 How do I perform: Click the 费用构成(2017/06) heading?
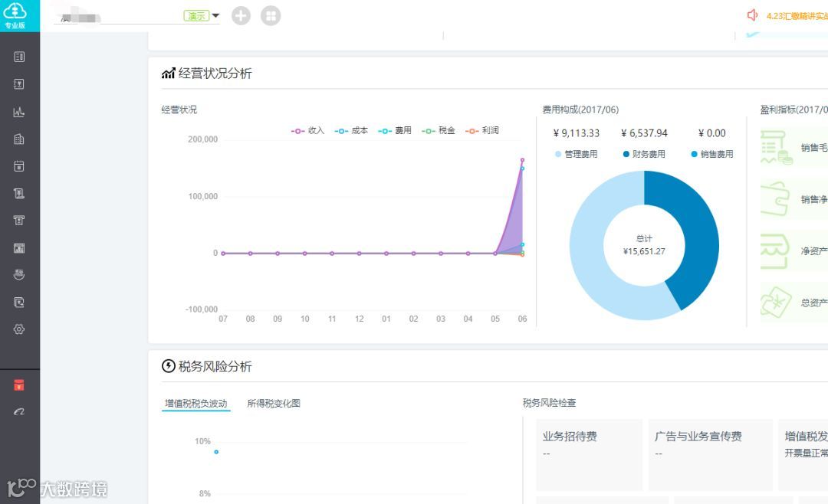(x=580, y=110)
